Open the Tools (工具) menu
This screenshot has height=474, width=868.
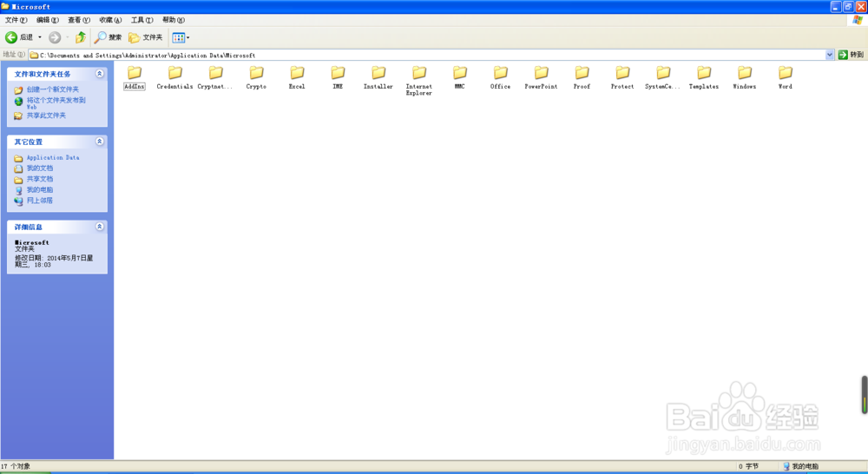[142, 20]
